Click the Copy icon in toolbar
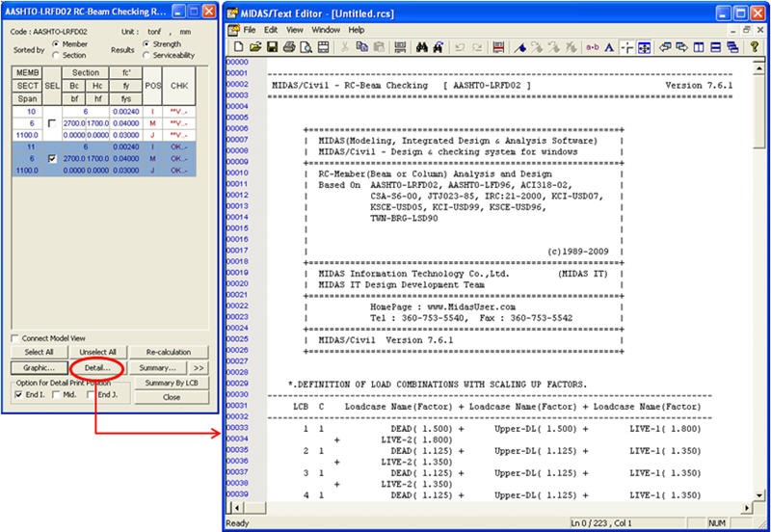771x532 pixels. [362, 47]
